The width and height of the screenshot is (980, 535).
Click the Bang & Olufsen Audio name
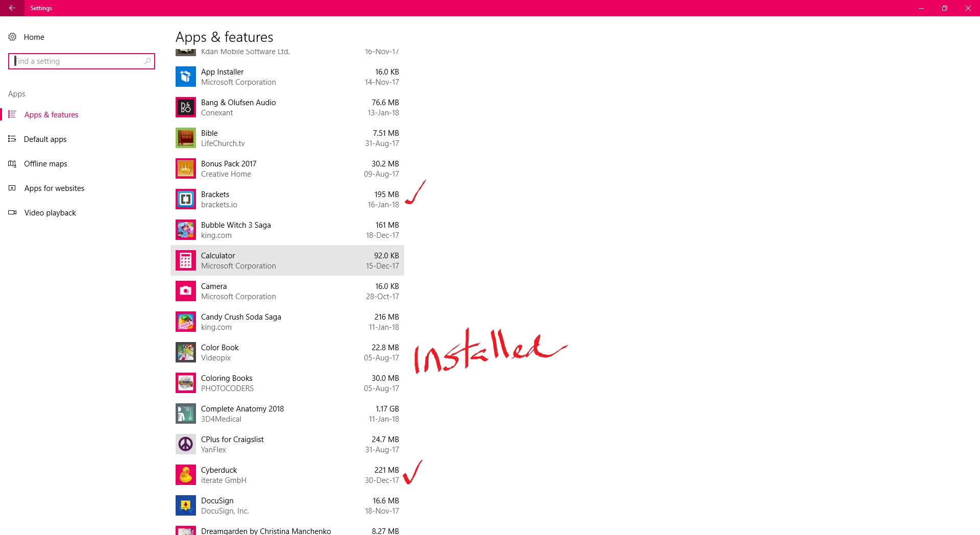pyautogui.click(x=238, y=103)
